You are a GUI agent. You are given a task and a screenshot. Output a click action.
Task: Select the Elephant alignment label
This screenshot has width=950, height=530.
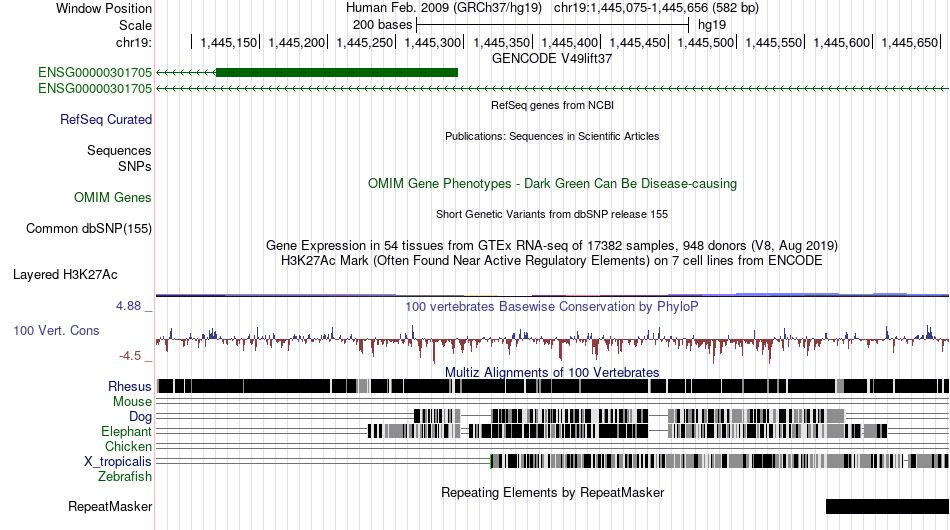click(126, 431)
